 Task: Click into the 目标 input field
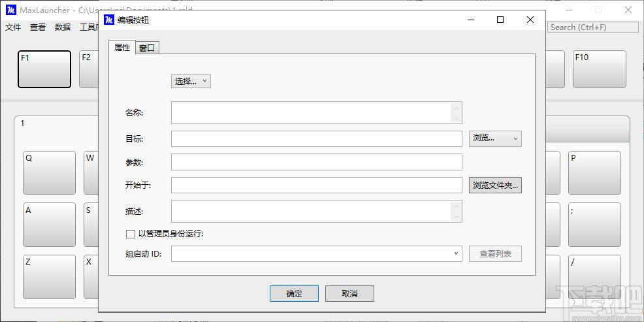(x=317, y=139)
